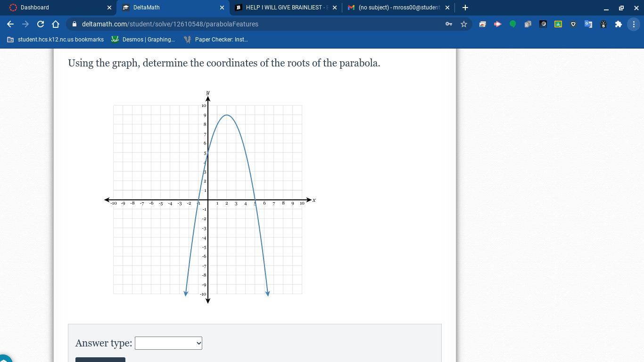Close the Dashboard tab
This screenshot has width=644, height=362.
(x=109, y=8)
